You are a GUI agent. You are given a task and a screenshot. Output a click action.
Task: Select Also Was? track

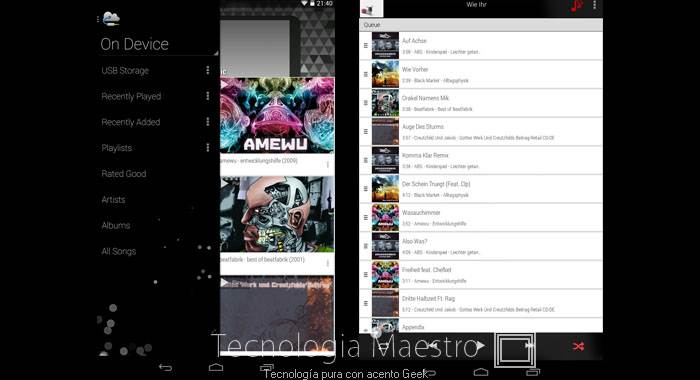[x=481, y=246]
